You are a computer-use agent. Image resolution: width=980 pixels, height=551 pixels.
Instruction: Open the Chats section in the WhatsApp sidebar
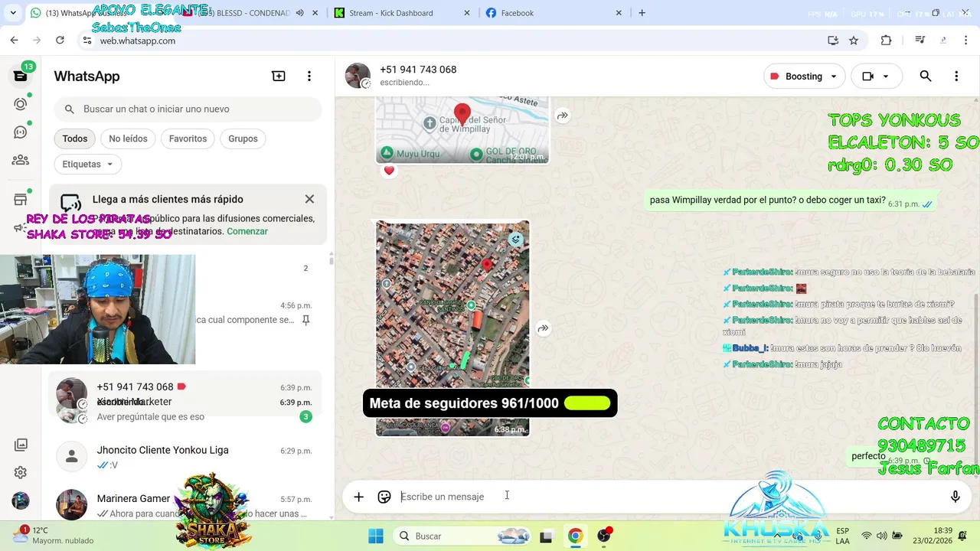pyautogui.click(x=21, y=76)
